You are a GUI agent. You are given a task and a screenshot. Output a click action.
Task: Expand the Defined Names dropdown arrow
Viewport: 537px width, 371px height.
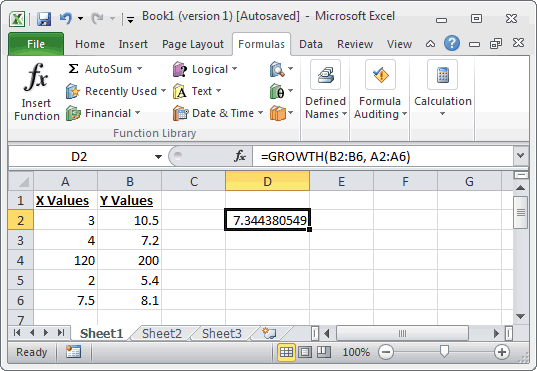[344, 113]
